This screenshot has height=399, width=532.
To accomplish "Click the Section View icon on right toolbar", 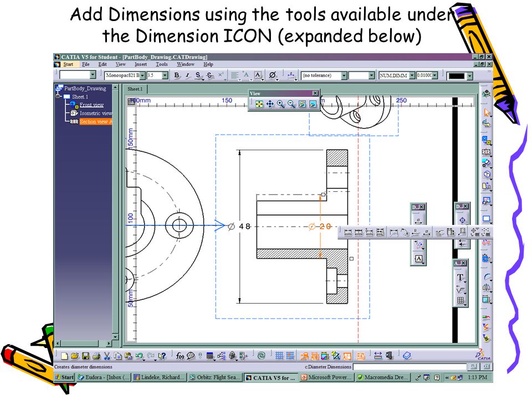I will pos(486,152).
